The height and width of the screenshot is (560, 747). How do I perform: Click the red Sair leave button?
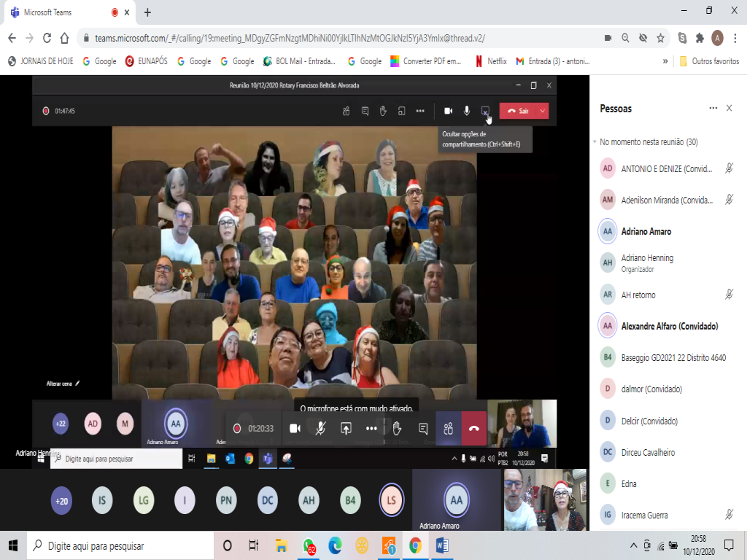pos(517,111)
